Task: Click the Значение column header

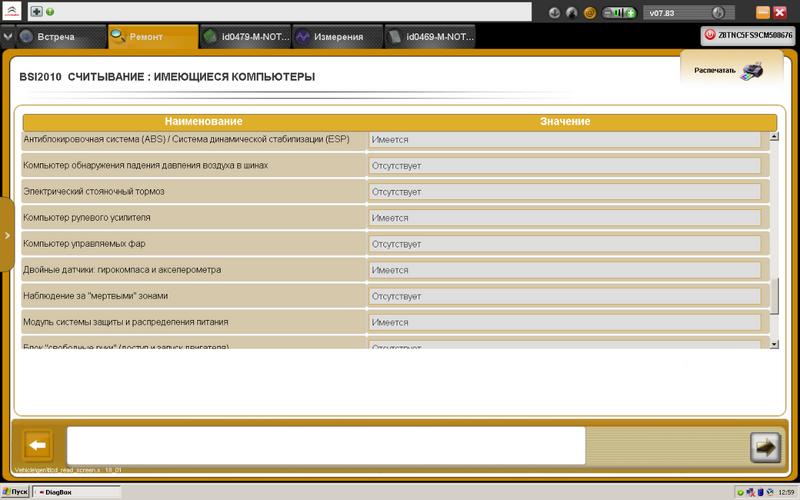Action: pyautogui.click(x=565, y=121)
